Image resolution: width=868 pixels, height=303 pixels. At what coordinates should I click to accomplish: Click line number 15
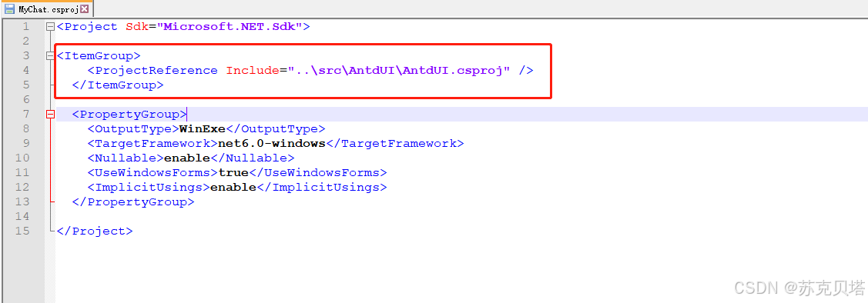click(x=22, y=231)
